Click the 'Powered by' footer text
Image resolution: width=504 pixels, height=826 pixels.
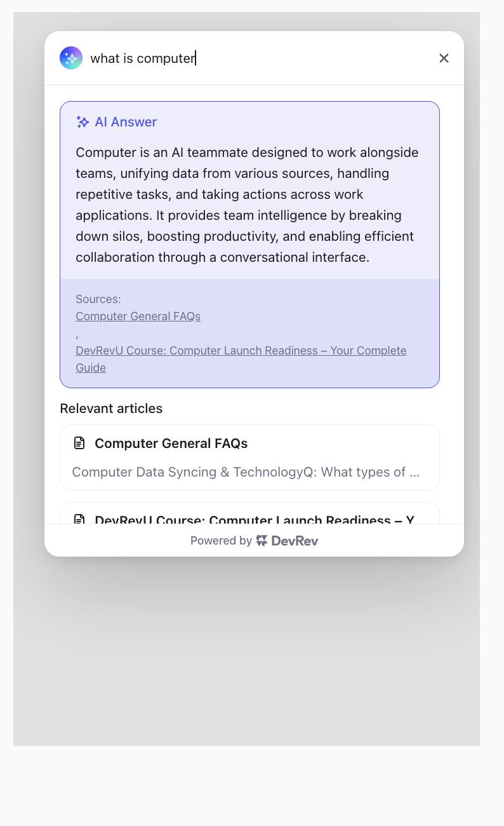click(x=221, y=541)
